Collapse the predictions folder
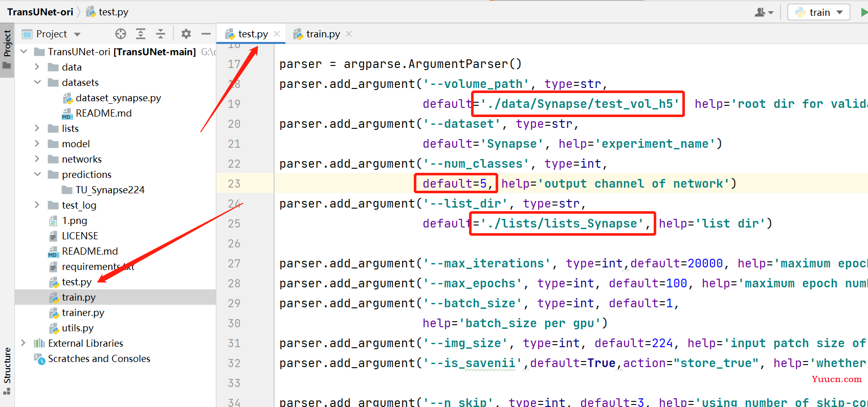Viewport: 868px width, 407px height. [x=37, y=174]
